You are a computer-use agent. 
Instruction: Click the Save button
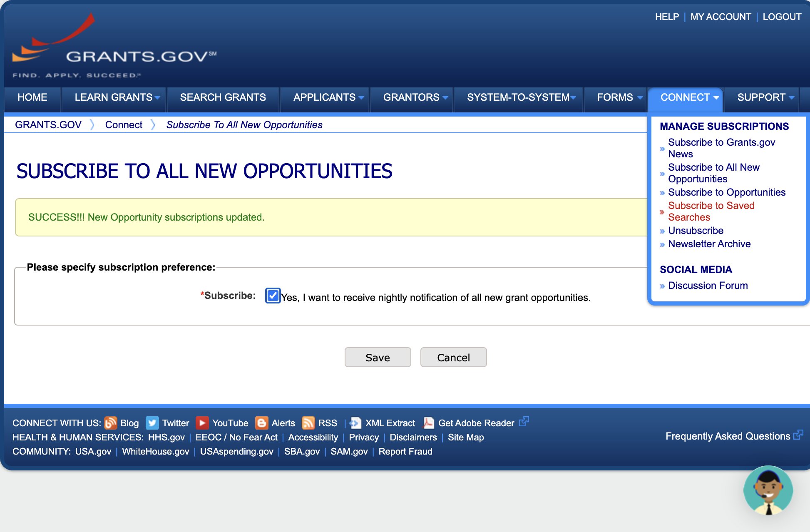pos(378,358)
